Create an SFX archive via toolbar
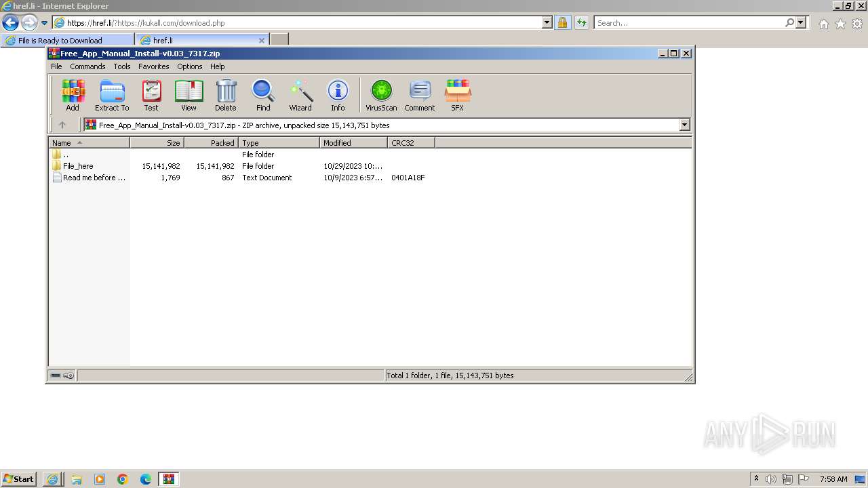The height and width of the screenshot is (488, 868). 458,95
